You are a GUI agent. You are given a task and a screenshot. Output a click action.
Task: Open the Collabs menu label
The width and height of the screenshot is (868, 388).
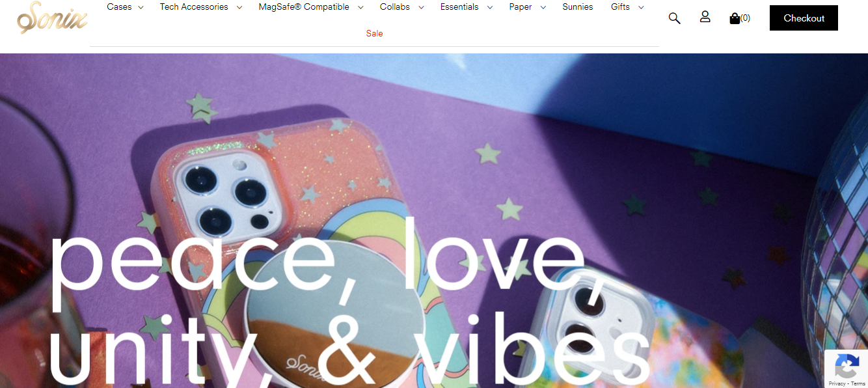click(x=395, y=7)
